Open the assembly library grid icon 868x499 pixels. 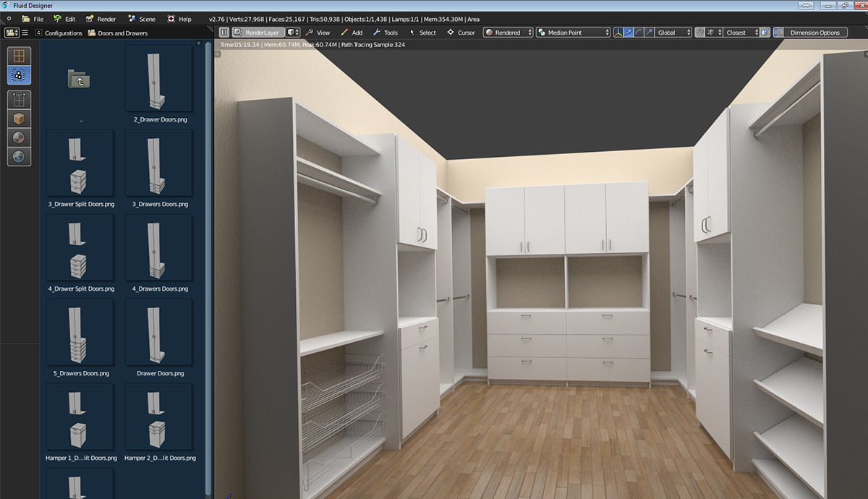(x=19, y=101)
